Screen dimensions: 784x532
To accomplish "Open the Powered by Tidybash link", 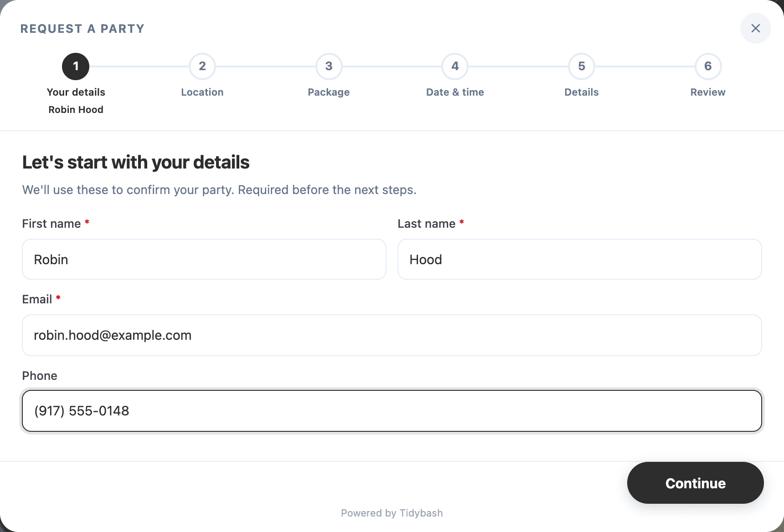I will (392, 513).
